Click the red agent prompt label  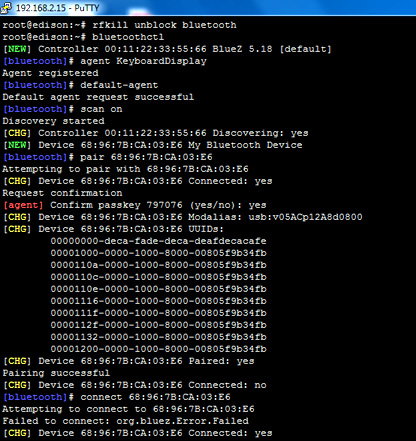pyautogui.click(x=23, y=205)
